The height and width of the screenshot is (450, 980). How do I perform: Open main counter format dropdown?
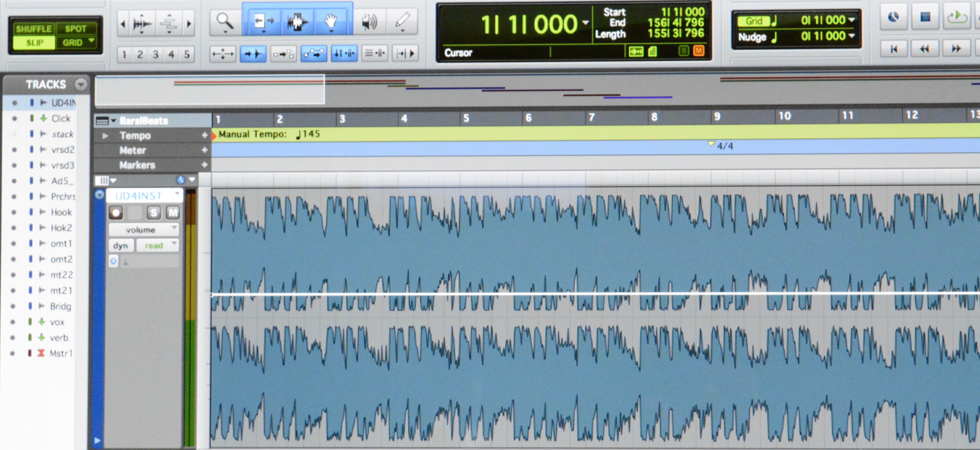585,22
